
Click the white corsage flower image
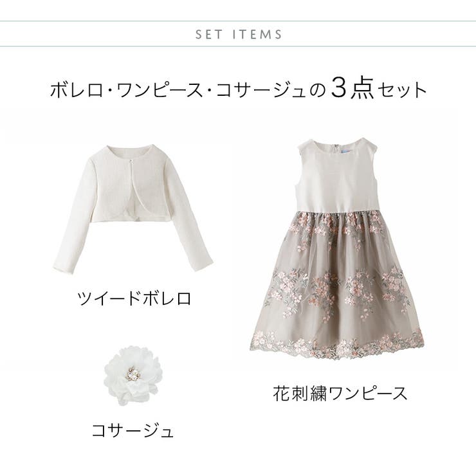coord(132,376)
